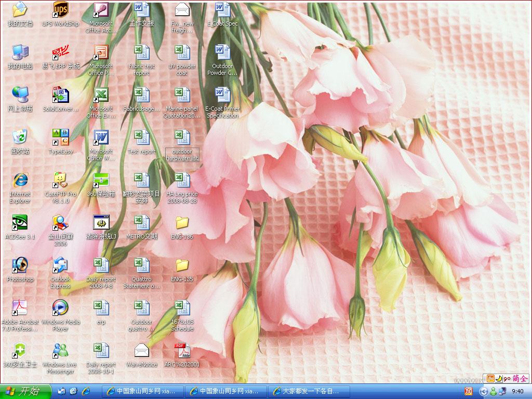532x399 pixels.
Task: Click the 网上邻居 network icon
Action: pyautogui.click(x=20, y=99)
